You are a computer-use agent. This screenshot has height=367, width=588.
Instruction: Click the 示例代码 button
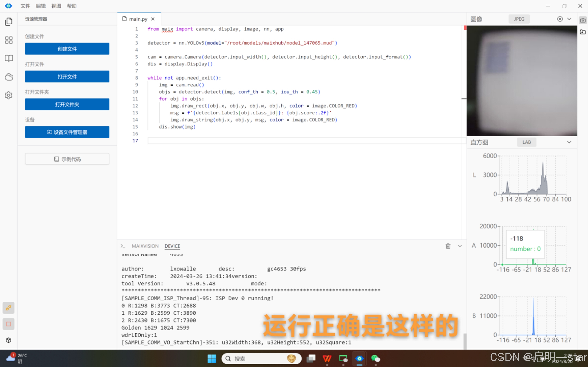click(67, 159)
